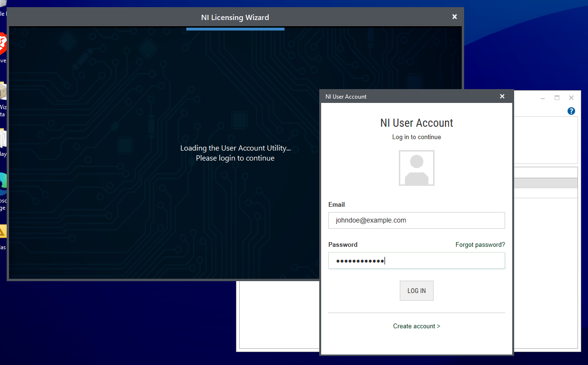Image resolution: width=588 pixels, height=365 pixels.
Task: Click the "Log in to continue" text
Action: click(x=416, y=137)
